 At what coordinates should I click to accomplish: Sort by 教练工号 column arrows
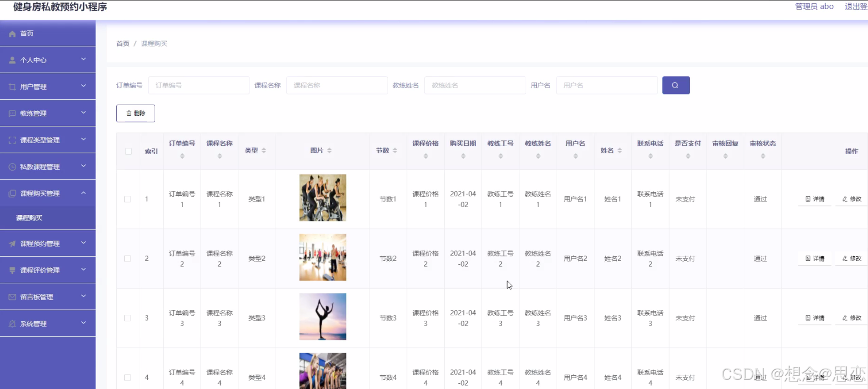coord(501,156)
